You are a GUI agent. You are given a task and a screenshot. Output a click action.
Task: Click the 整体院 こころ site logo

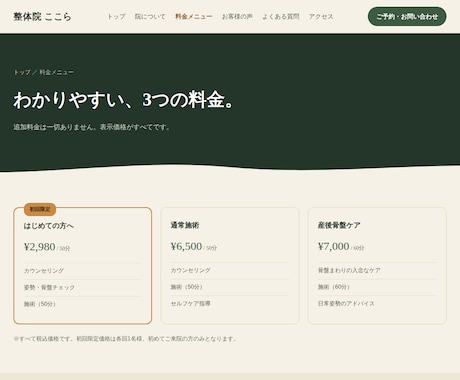pyautogui.click(x=42, y=16)
